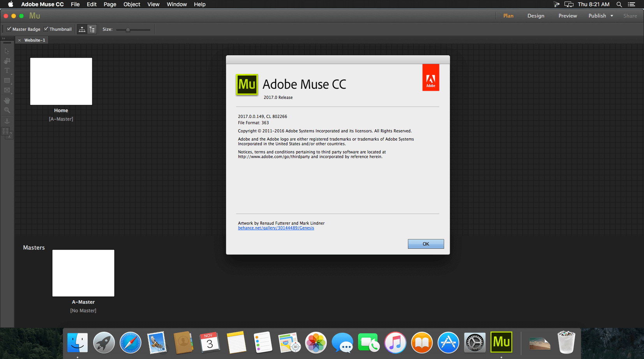This screenshot has width=644, height=359.
Task: Open Calendar from the dock
Action: (210, 343)
